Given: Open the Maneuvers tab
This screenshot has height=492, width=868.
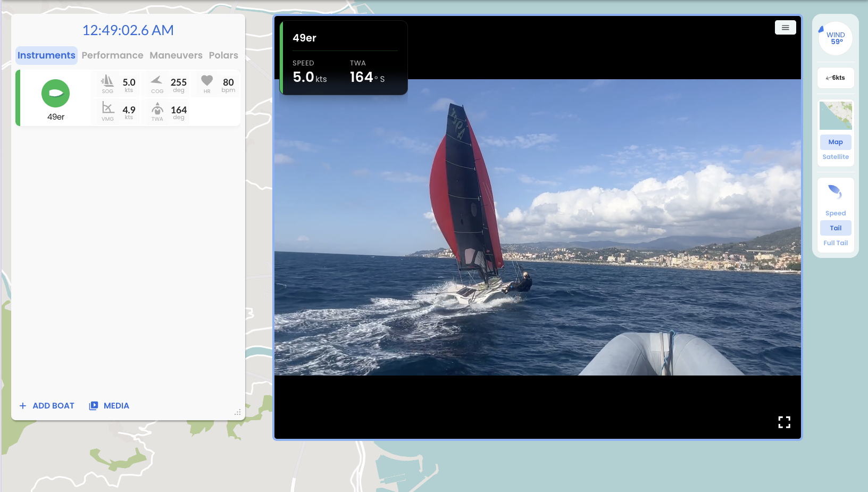Looking at the screenshot, I should pyautogui.click(x=176, y=55).
